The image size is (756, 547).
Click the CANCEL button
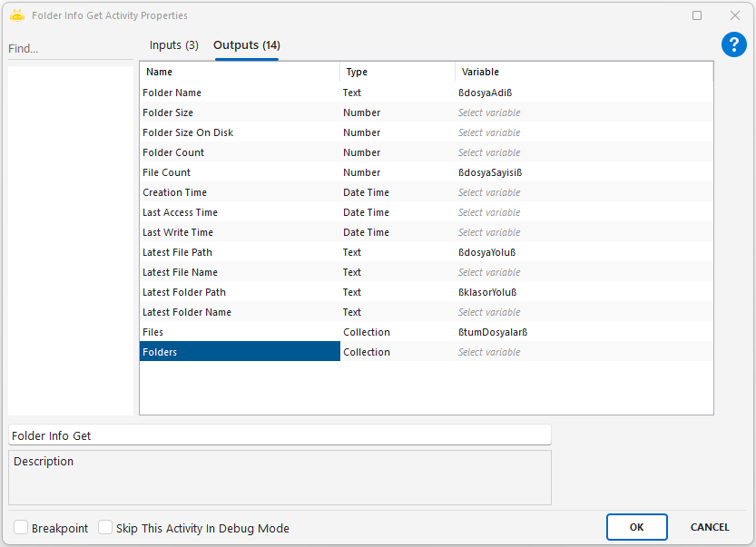[x=709, y=527]
